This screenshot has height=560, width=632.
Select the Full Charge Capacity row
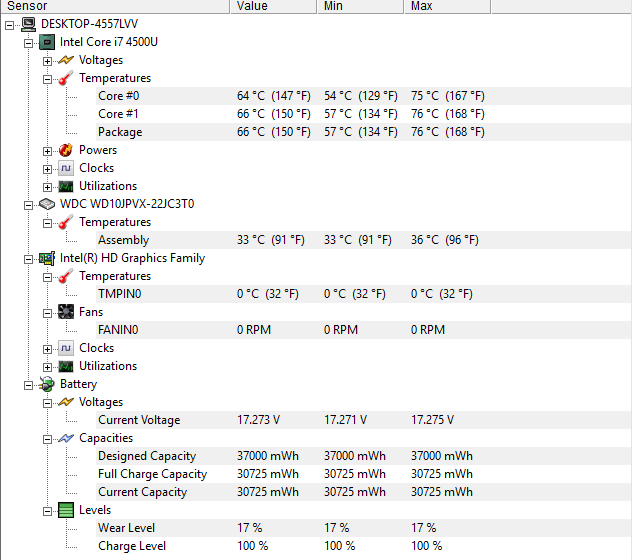tap(152, 474)
